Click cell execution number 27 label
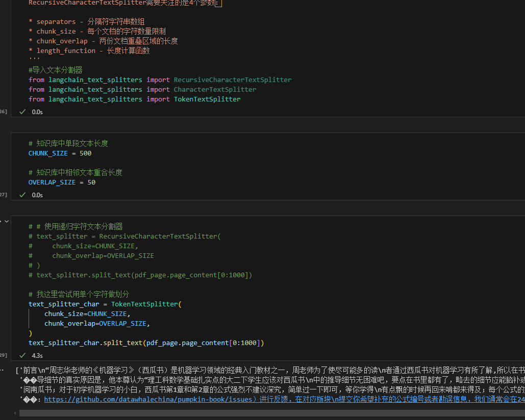This screenshot has height=420, width=525. 4,195
